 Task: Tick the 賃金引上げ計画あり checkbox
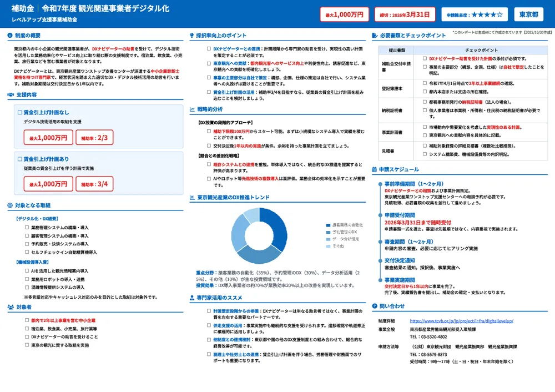pos(20,159)
